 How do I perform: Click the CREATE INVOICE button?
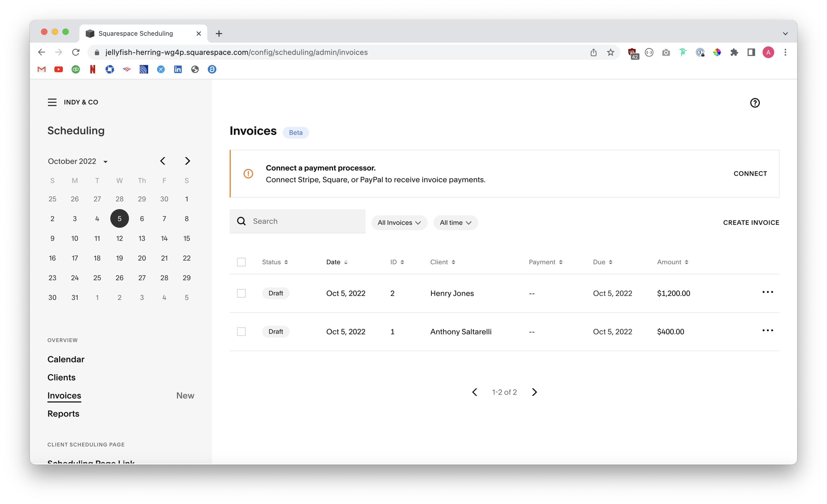(751, 223)
